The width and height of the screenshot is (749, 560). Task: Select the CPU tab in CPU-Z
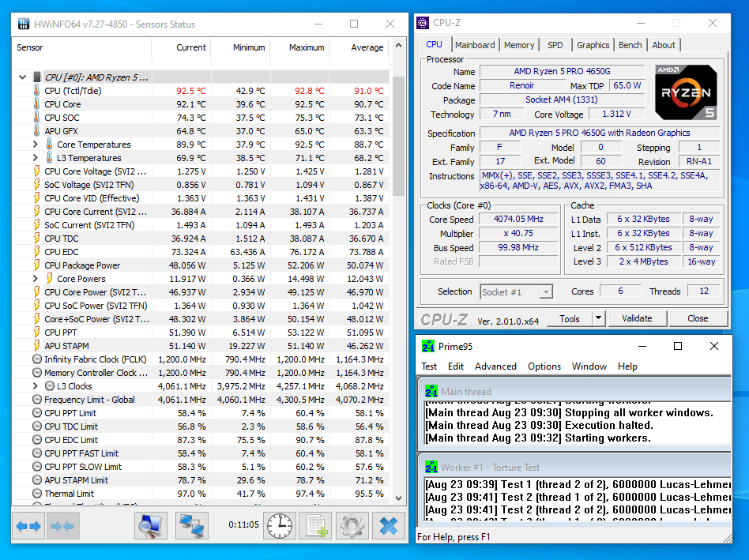434,44
